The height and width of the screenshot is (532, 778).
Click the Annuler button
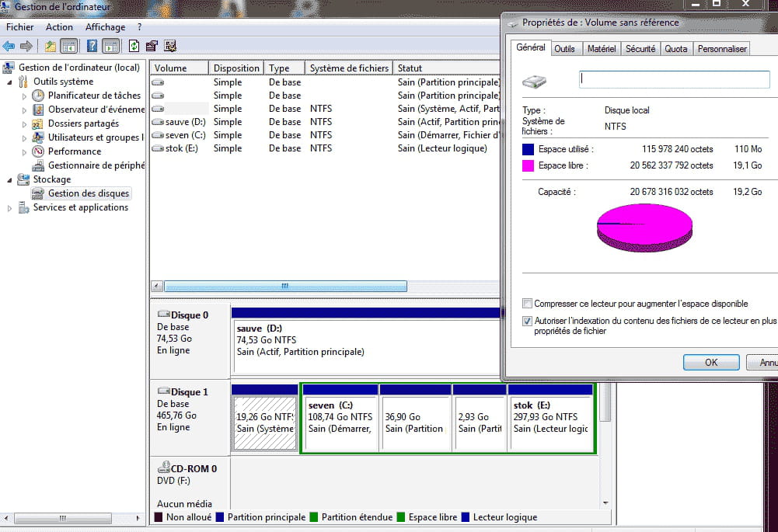(762, 363)
